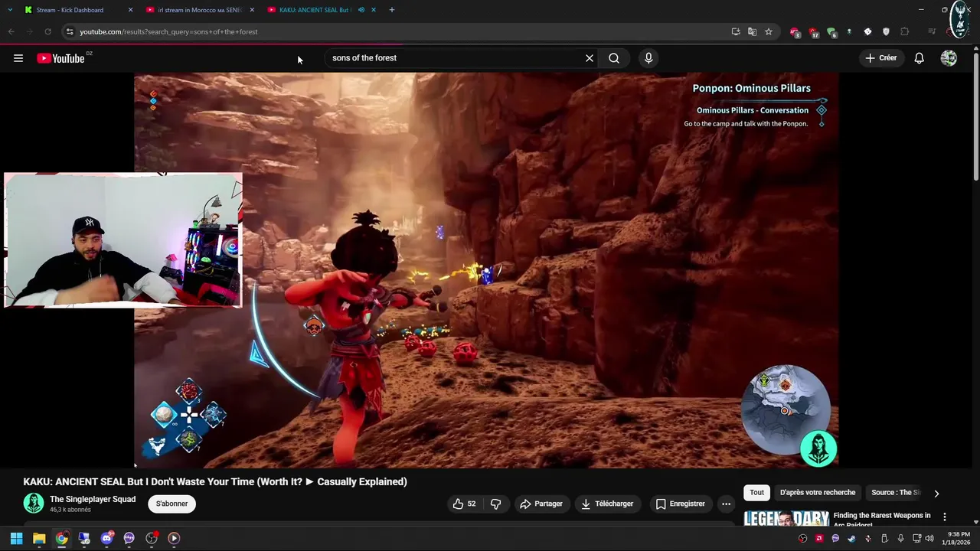The width and height of the screenshot is (980, 551).
Task: Select the Source chip
Action: click(895, 493)
